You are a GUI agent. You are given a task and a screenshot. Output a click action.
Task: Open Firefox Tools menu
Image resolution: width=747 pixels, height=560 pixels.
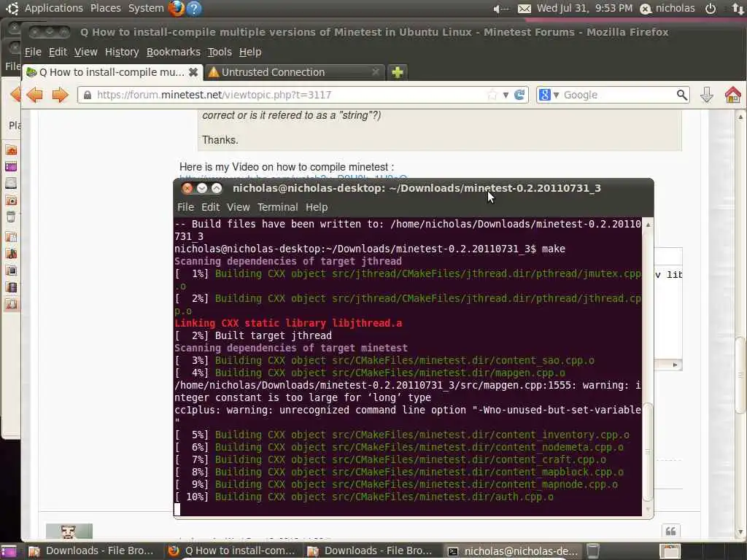pos(220,52)
